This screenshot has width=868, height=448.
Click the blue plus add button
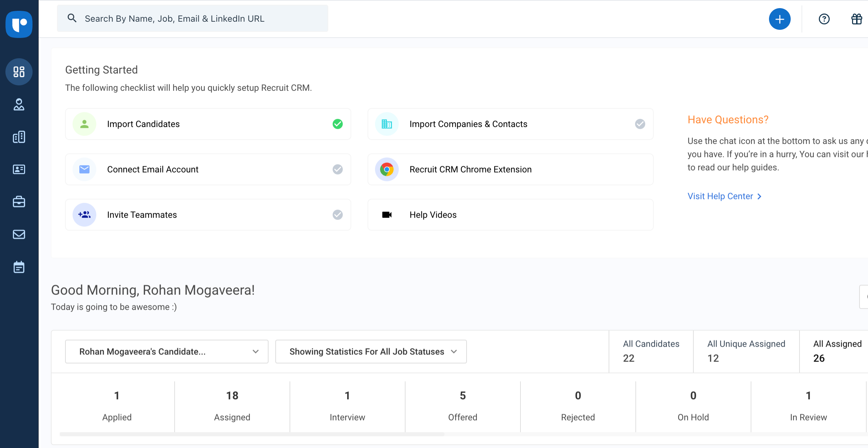point(780,19)
